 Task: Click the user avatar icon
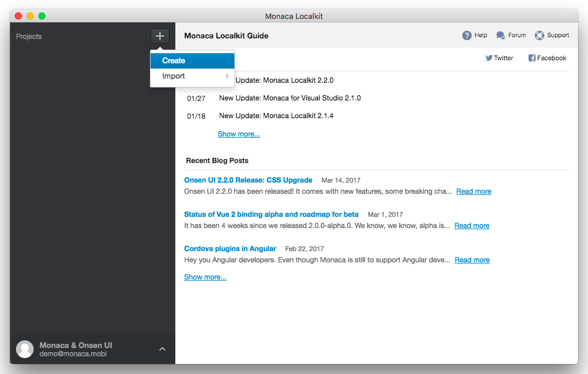[x=25, y=349]
